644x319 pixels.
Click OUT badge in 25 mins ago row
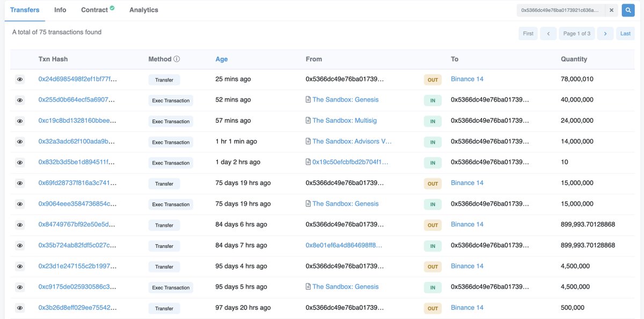tap(433, 80)
